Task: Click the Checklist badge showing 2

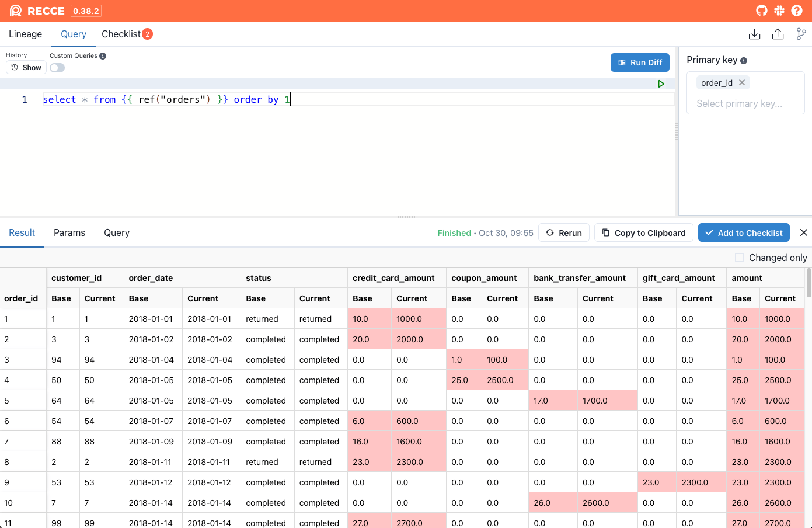Action: [x=148, y=34]
